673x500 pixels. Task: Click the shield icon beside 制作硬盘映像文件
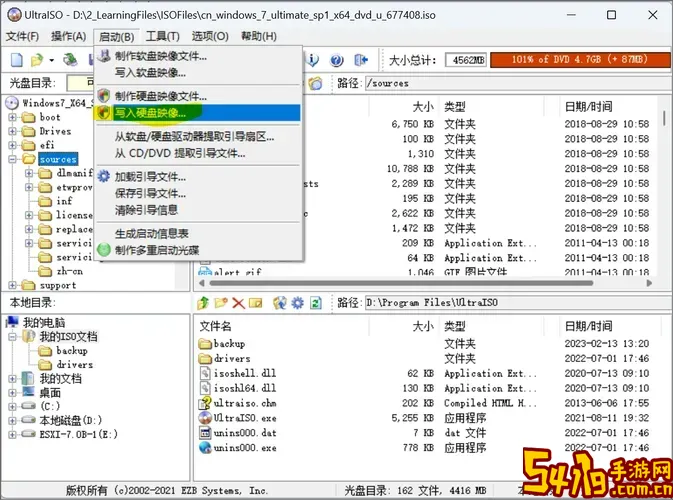[103, 95]
